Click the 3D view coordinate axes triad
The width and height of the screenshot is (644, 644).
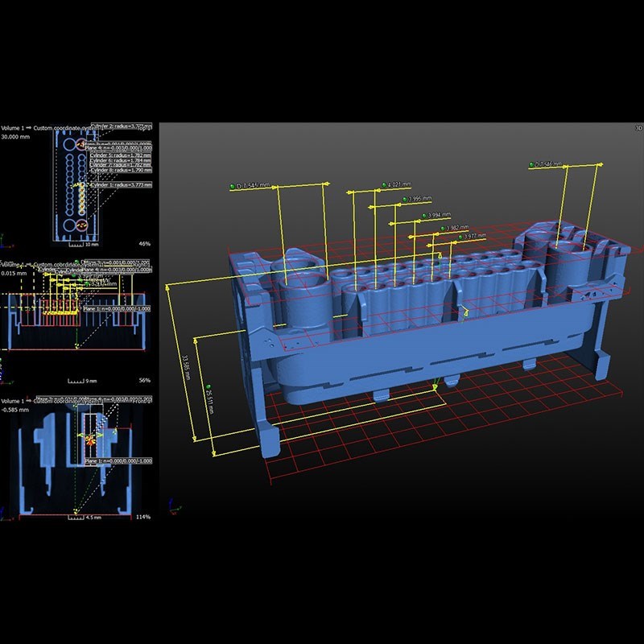point(175,508)
